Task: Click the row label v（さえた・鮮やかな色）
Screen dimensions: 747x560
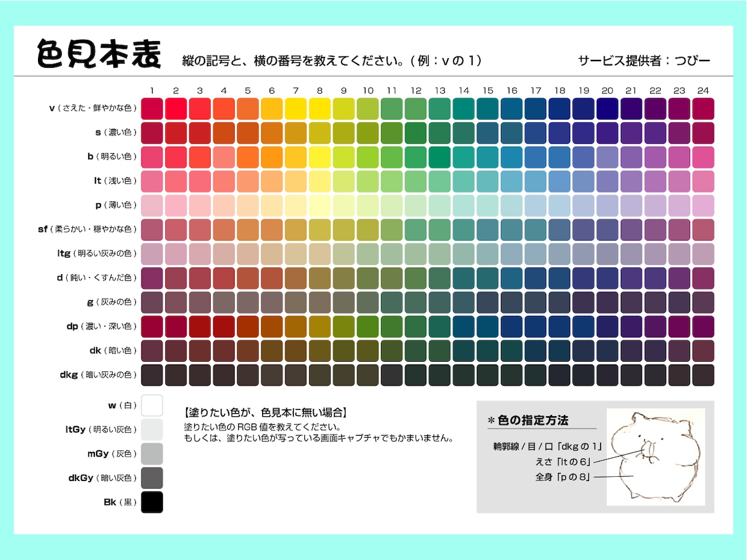Action: pos(94,109)
